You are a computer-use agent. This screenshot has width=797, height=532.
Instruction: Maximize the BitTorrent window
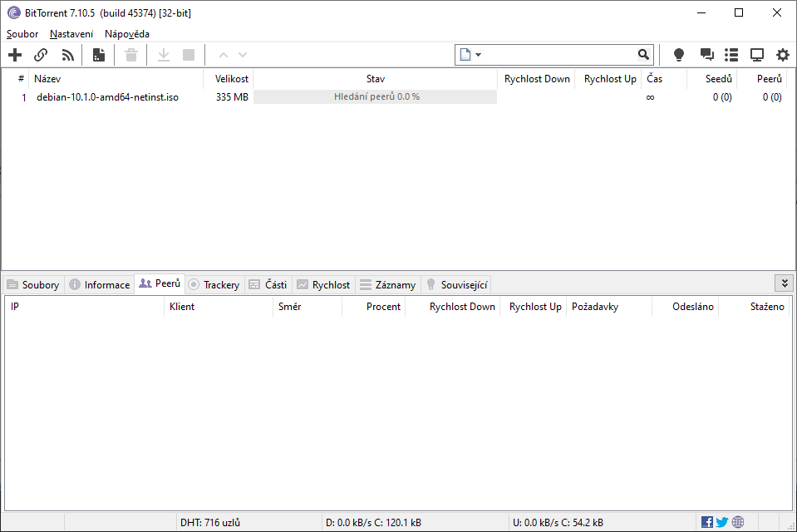coord(739,12)
